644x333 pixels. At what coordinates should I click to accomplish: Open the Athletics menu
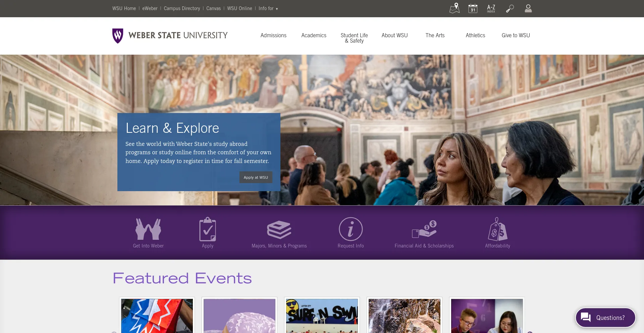point(475,35)
